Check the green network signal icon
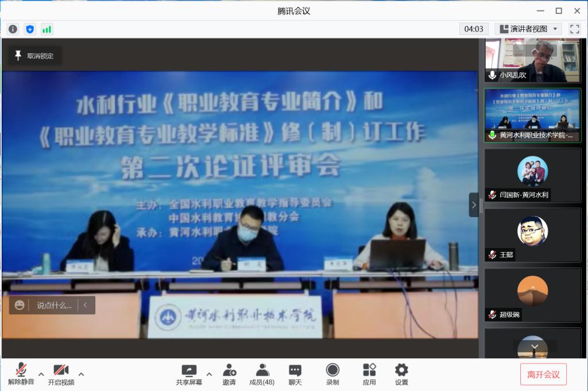This screenshot has height=391, width=588. [47, 29]
